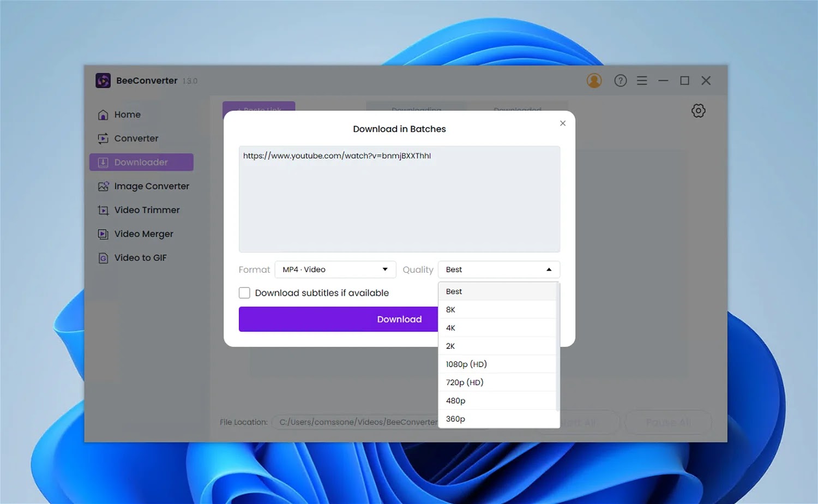818x504 pixels.
Task: Select Best in quality list
Action: click(497, 291)
